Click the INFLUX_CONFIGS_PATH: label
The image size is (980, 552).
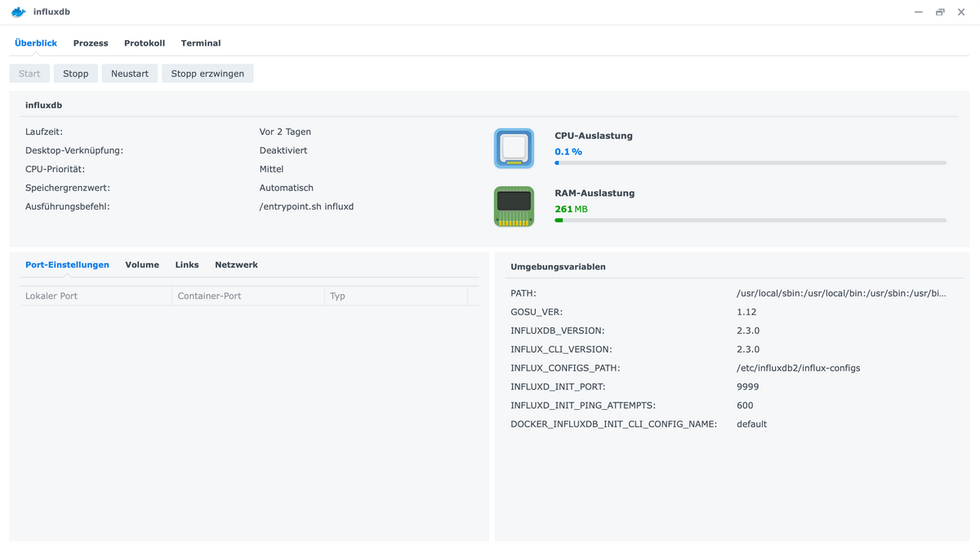point(565,368)
